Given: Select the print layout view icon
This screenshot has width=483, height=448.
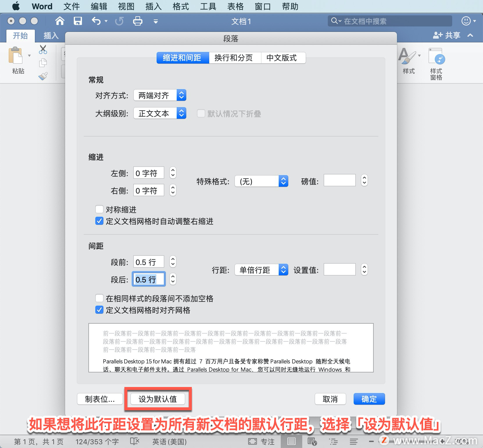Looking at the screenshot, I should click(291, 441).
